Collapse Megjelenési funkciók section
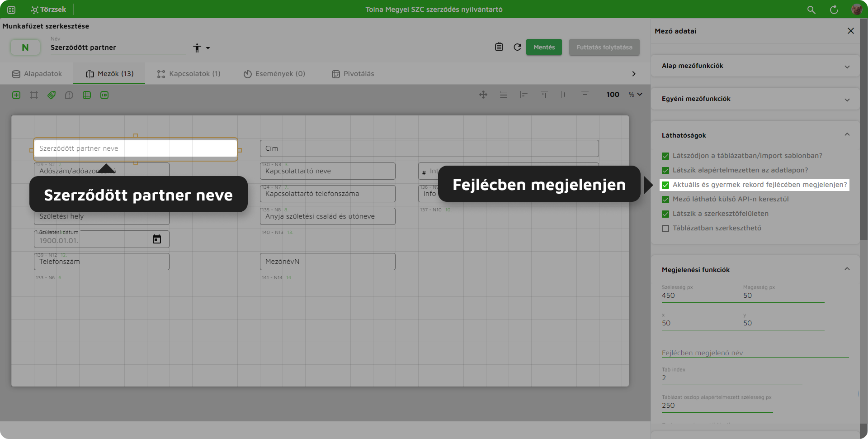868x439 pixels. [x=847, y=269]
